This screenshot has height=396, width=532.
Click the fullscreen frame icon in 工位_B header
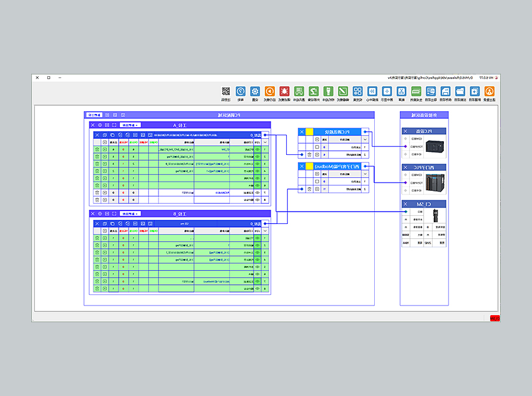[x=114, y=214]
